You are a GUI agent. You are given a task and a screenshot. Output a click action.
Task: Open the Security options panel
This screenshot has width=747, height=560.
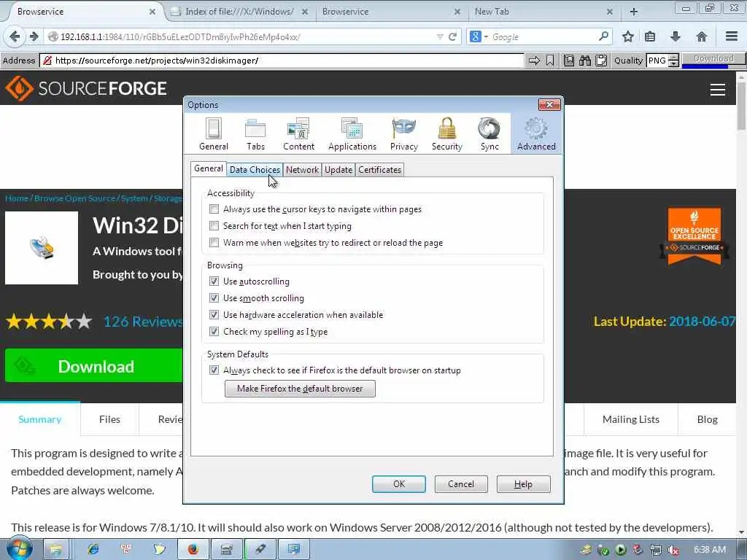(x=447, y=134)
